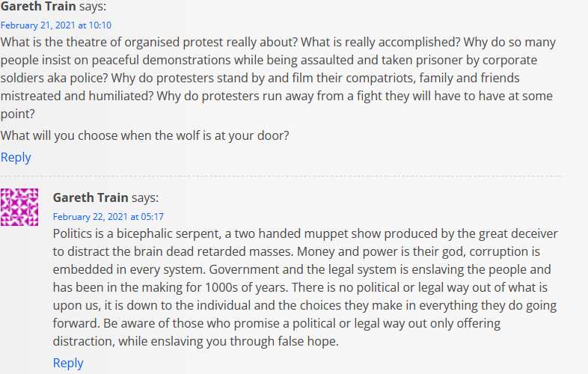Open the February 22, 2021 at 05:17 permalink
Image resolution: width=588 pixels, height=374 pixels.
click(108, 217)
